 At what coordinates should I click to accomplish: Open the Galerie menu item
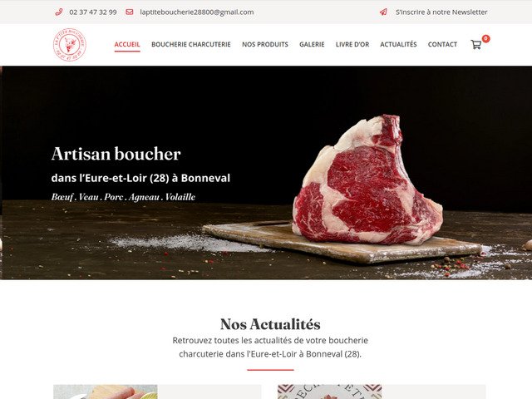(x=312, y=44)
